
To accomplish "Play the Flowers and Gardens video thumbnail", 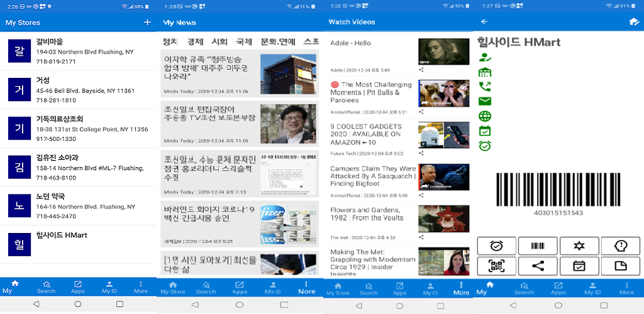I will point(443,219).
